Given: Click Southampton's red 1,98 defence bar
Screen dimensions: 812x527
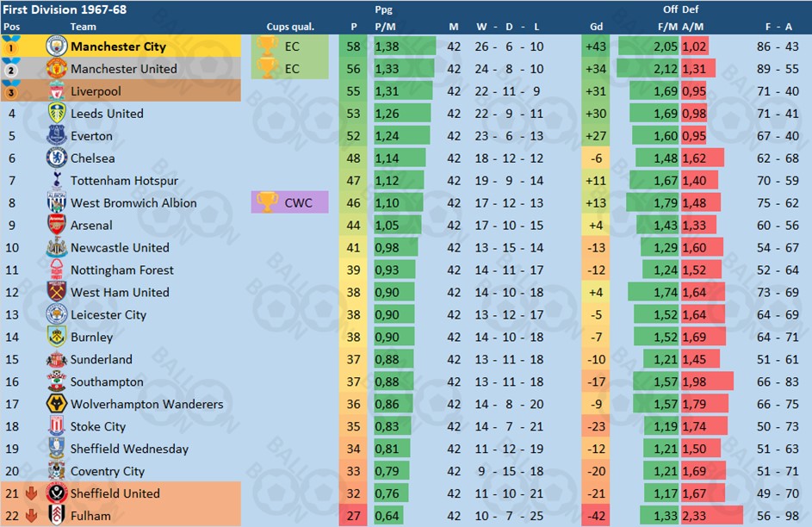Looking at the screenshot, I should click(x=707, y=381).
